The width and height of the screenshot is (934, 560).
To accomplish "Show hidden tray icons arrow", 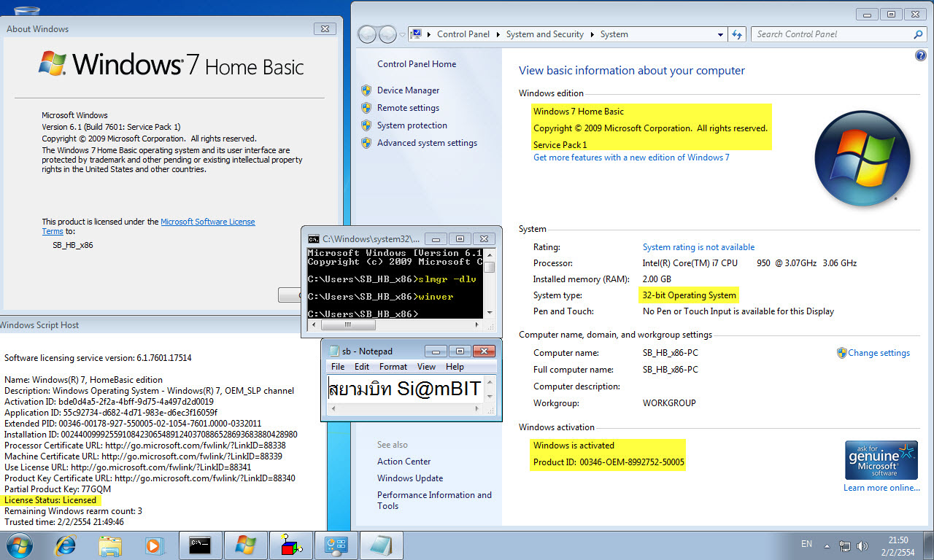I will coord(827,545).
